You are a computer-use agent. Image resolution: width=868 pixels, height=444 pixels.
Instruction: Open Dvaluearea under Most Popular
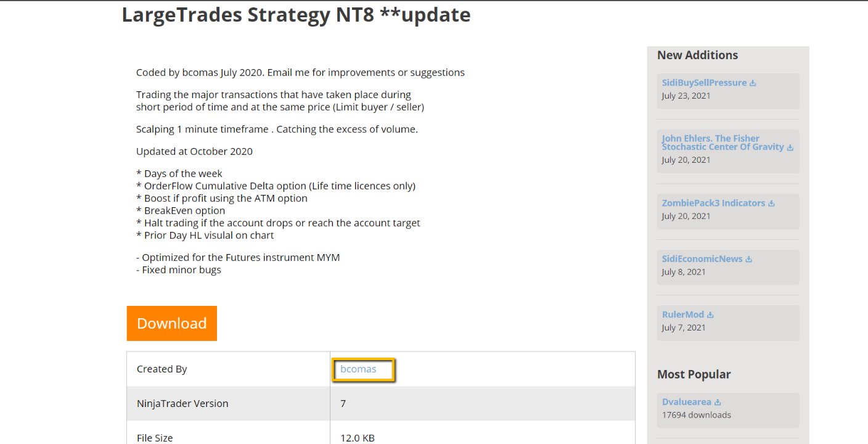(687, 402)
